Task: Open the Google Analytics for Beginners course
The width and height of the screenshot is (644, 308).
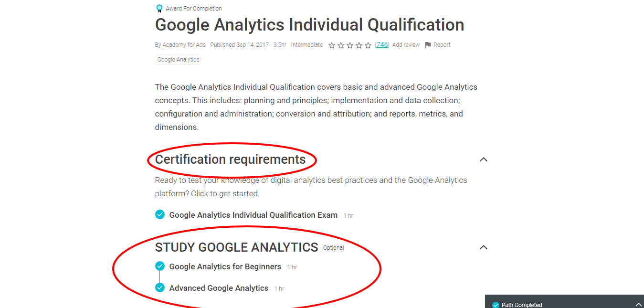Action: [225, 266]
